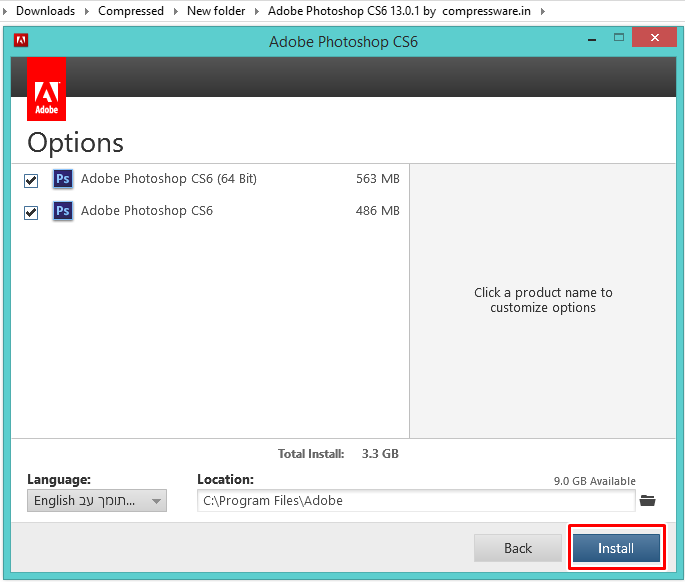Image resolution: width=685 pixels, height=582 pixels.
Task: Expand breadcrumb arrow after Compressed
Action: click(176, 11)
